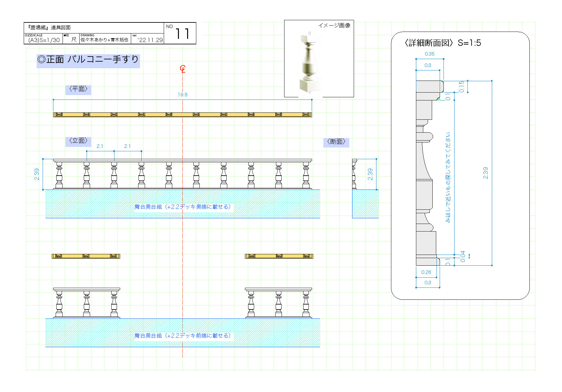
Task: Select the ◎正面 バルコニー手すり heading
Action: coord(88,59)
